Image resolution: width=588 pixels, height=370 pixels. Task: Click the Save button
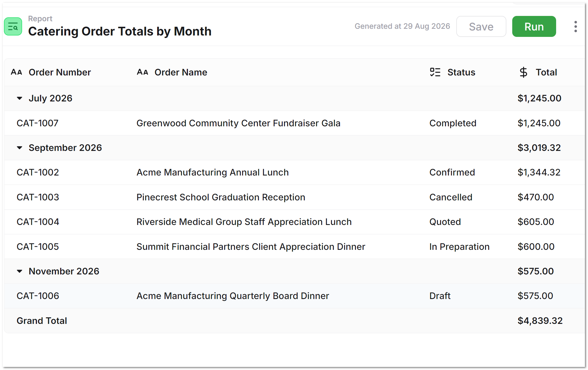click(x=481, y=27)
